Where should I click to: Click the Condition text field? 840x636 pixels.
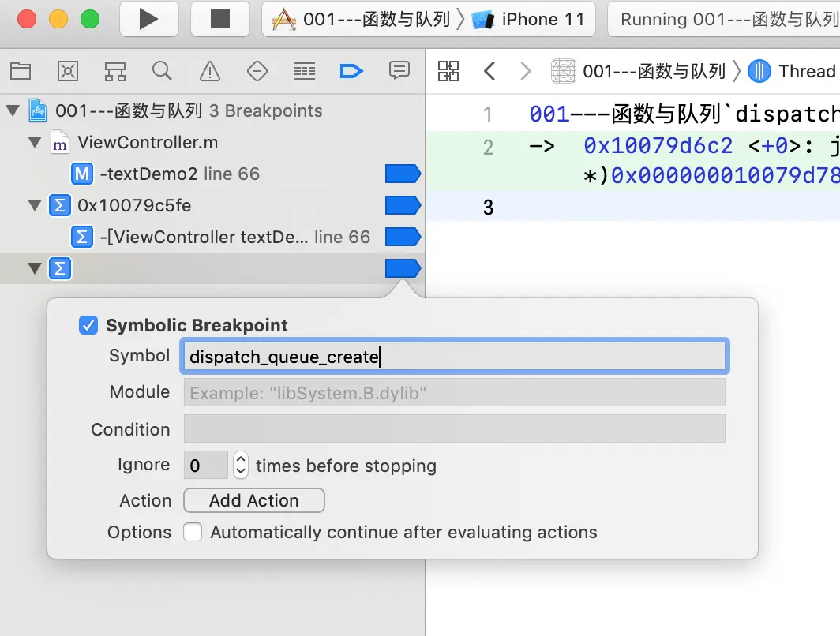coord(454,428)
